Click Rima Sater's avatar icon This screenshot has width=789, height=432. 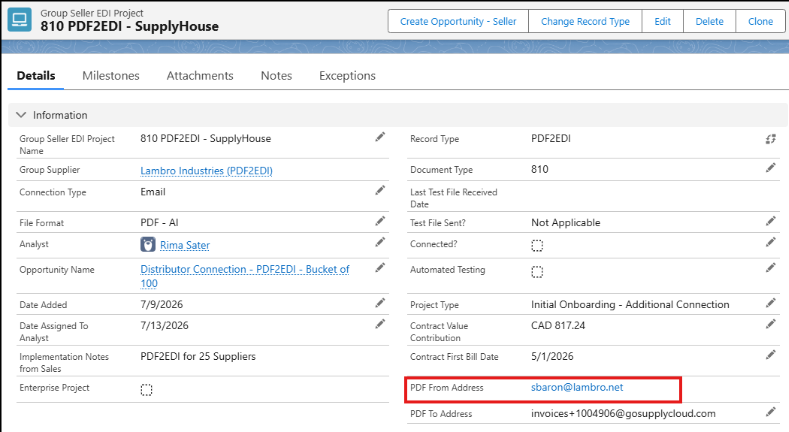148,244
